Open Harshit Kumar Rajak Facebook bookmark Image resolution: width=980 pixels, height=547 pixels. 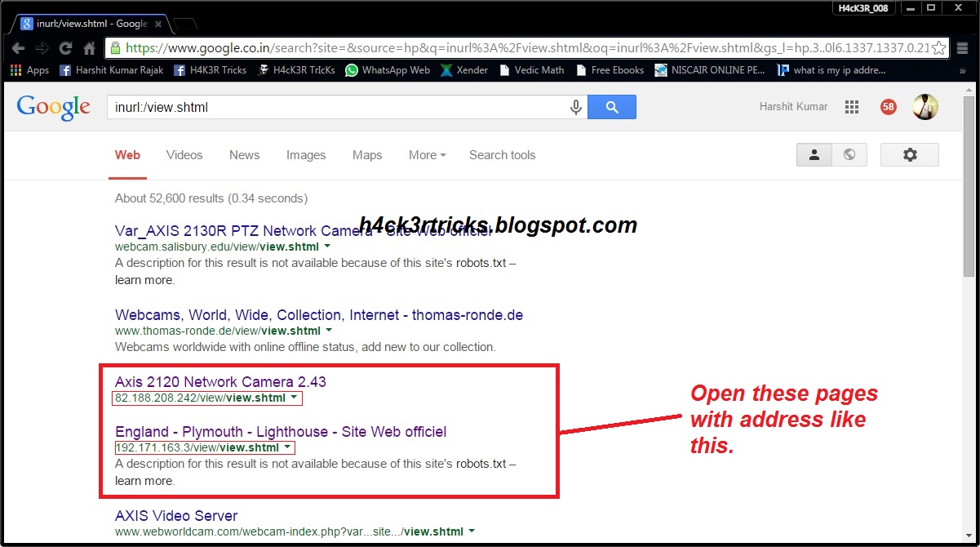point(111,70)
